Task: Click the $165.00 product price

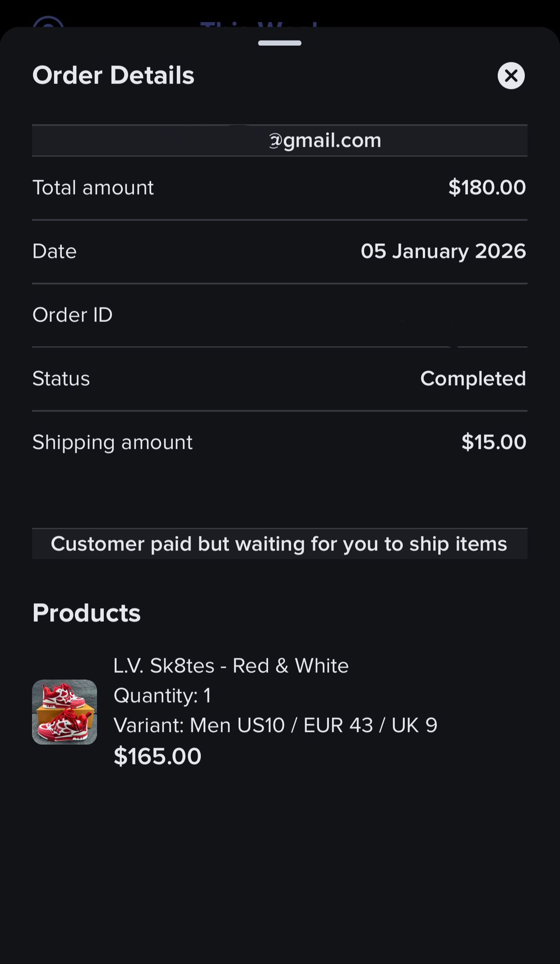Action: click(158, 756)
